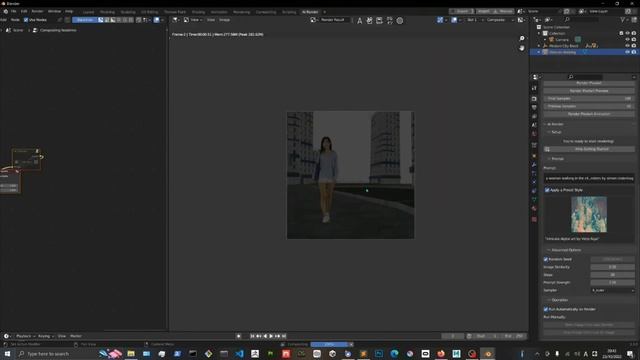Click the rendered woman image in viewer

coord(350,175)
